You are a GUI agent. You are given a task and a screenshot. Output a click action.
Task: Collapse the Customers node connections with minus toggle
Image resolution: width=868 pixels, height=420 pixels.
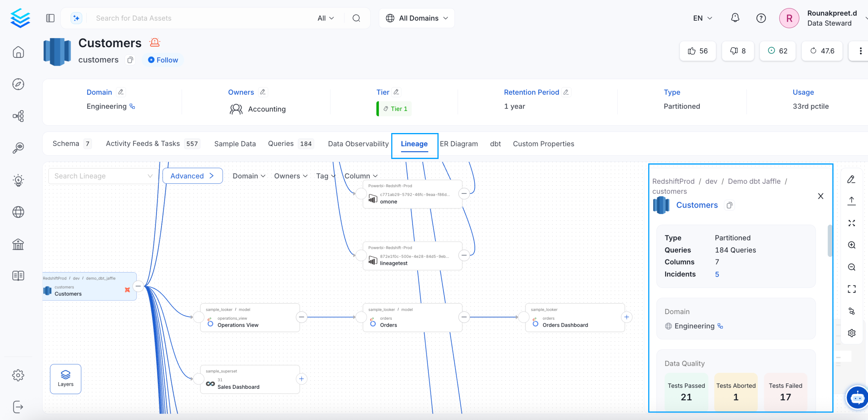[x=138, y=286]
